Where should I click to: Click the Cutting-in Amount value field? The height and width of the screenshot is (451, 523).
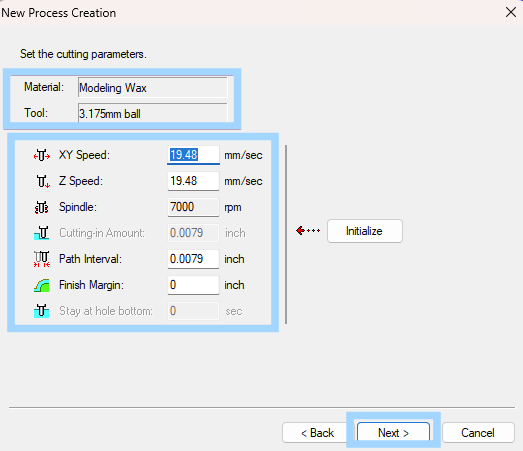[x=193, y=233]
